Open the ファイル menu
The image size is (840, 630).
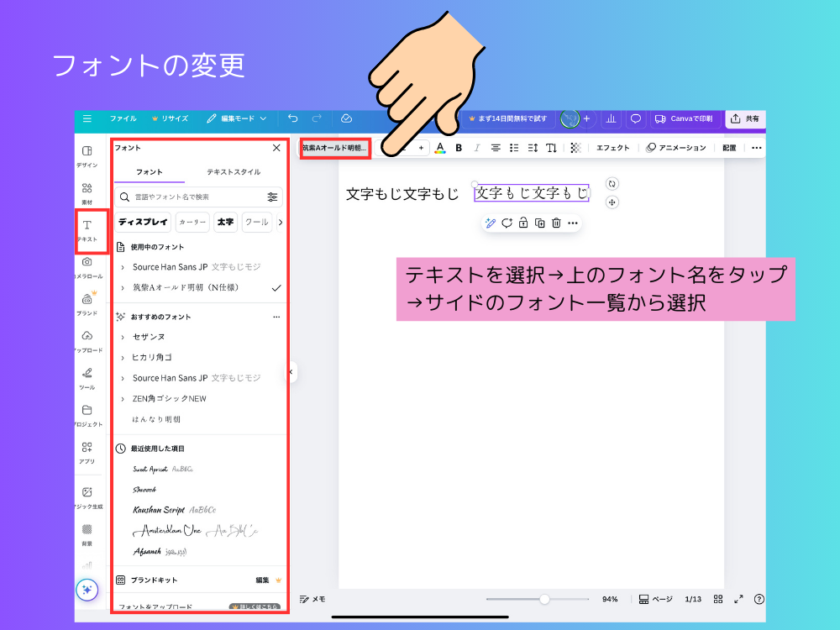123,118
